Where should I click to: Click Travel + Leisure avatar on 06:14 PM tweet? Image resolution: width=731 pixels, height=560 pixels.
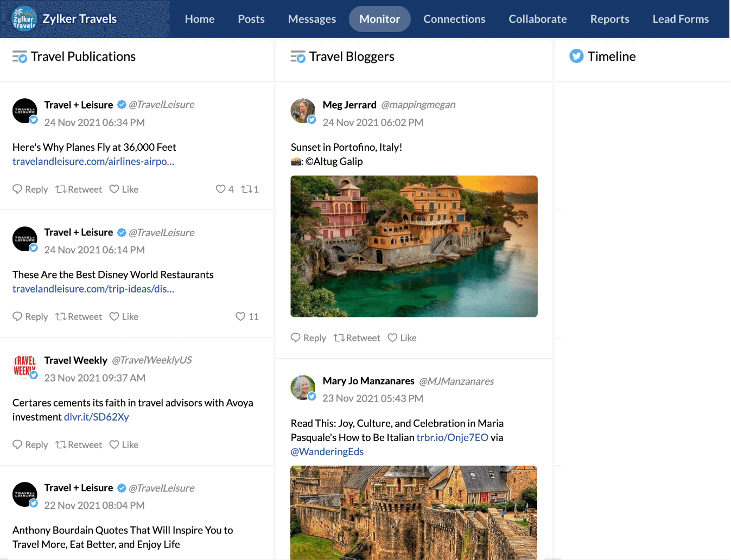tap(25, 239)
